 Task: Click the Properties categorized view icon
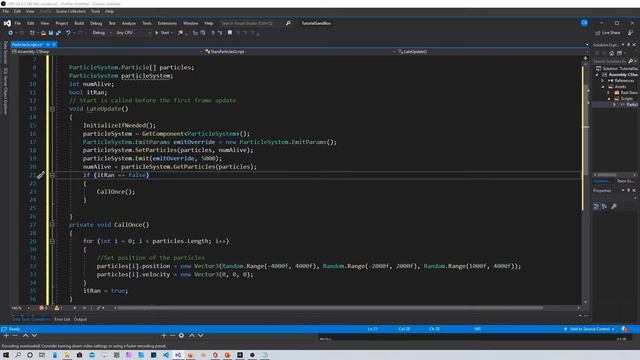tap(596, 207)
